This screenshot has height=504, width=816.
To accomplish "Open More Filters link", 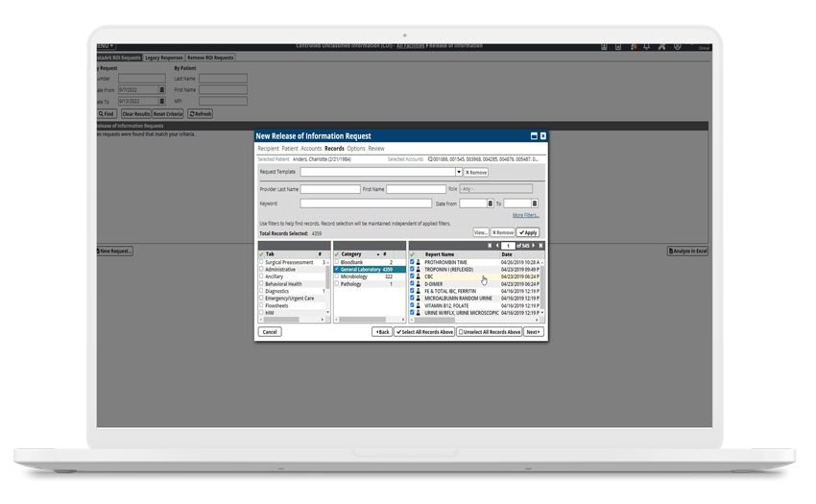I will 526,215.
